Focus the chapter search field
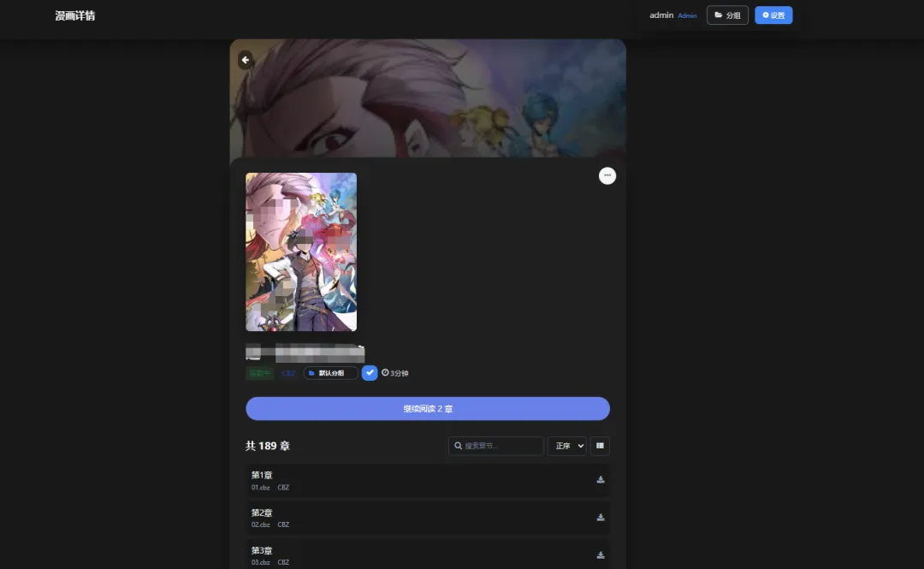 (x=496, y=446)
